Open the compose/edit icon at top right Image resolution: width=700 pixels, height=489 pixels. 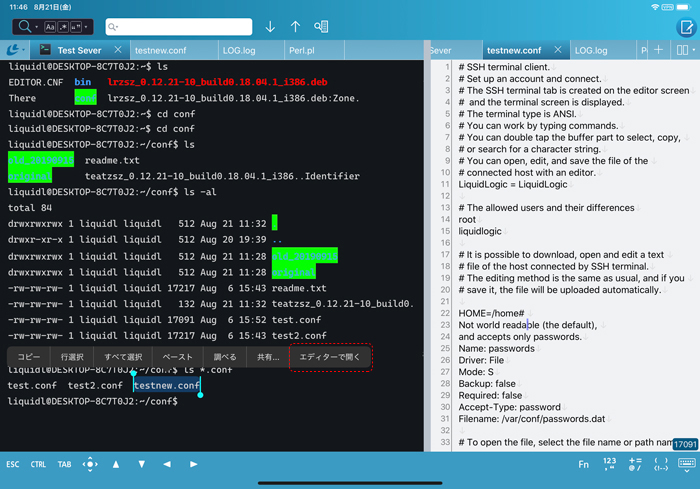pyautogui.click(x=682, y=26)
